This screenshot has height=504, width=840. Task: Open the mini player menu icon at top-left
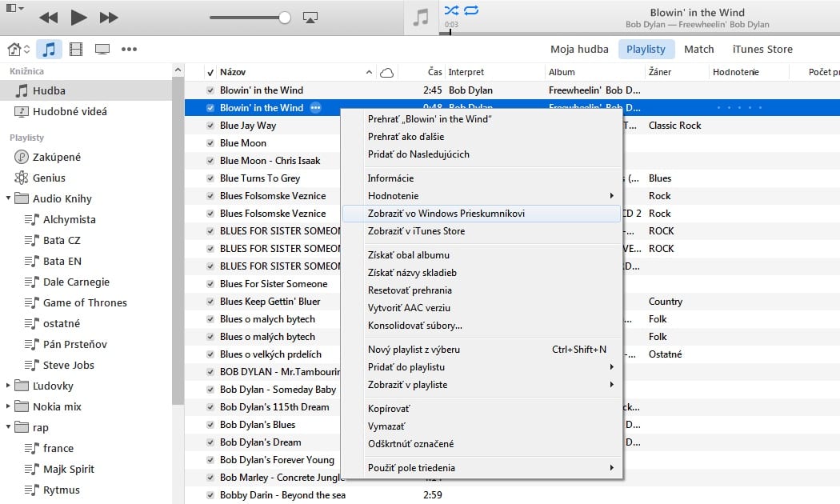14,8
